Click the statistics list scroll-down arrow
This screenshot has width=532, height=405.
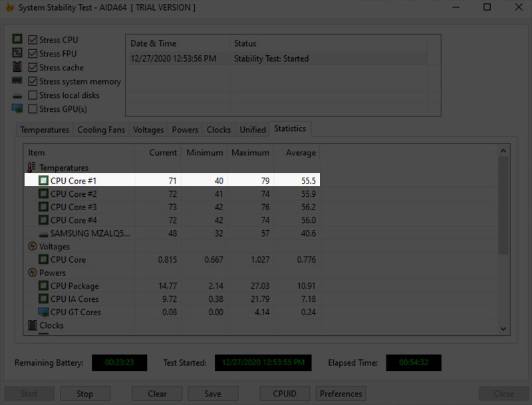click(x=503, y=329)
